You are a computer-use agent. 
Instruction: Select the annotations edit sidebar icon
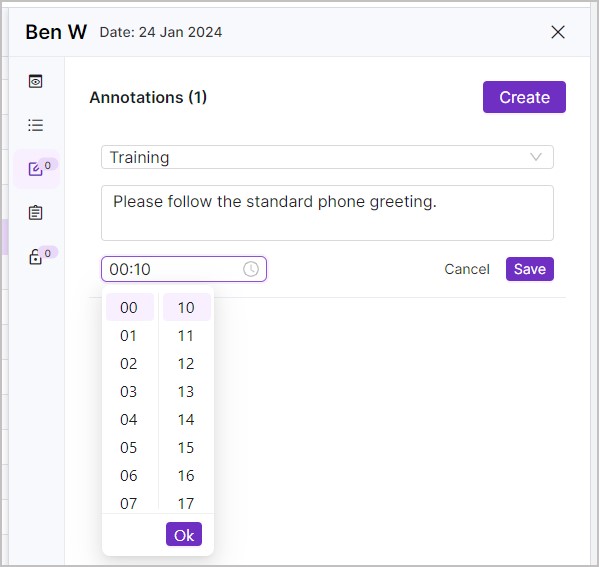(x=36, y=169)
